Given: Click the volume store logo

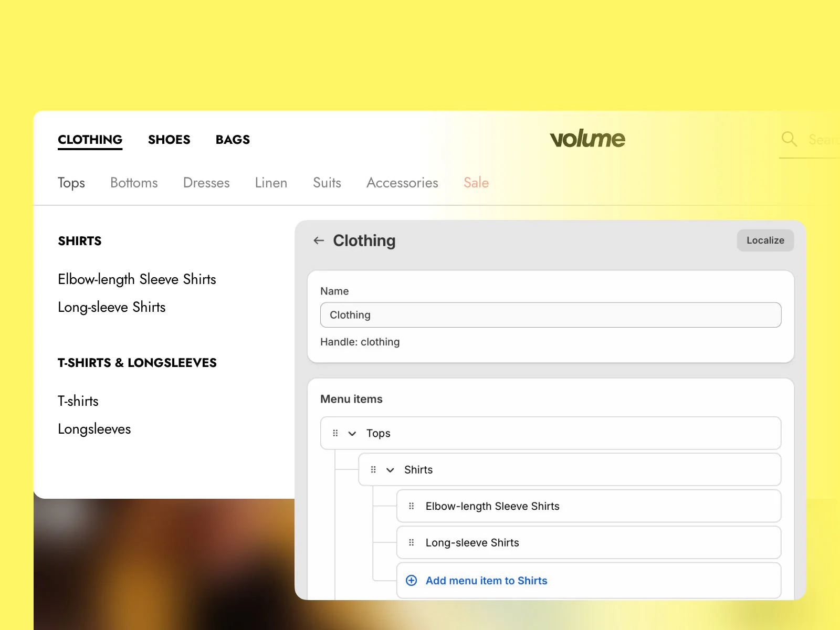Looking at the screenshot, I should pyautogui.click(x=587, y=139).
